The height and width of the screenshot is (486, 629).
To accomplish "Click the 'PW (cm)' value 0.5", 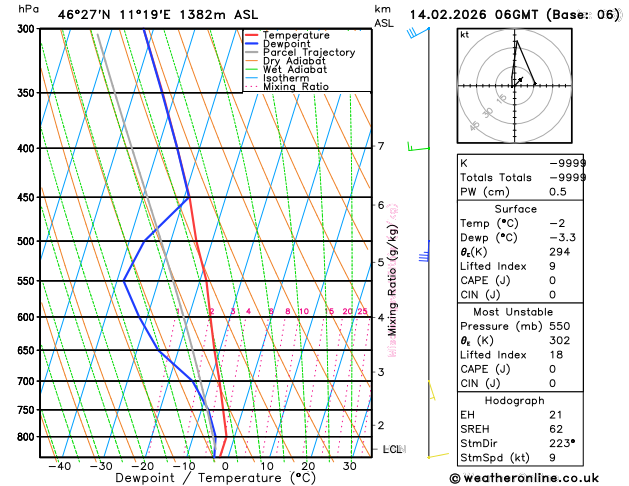I will 558,192.
